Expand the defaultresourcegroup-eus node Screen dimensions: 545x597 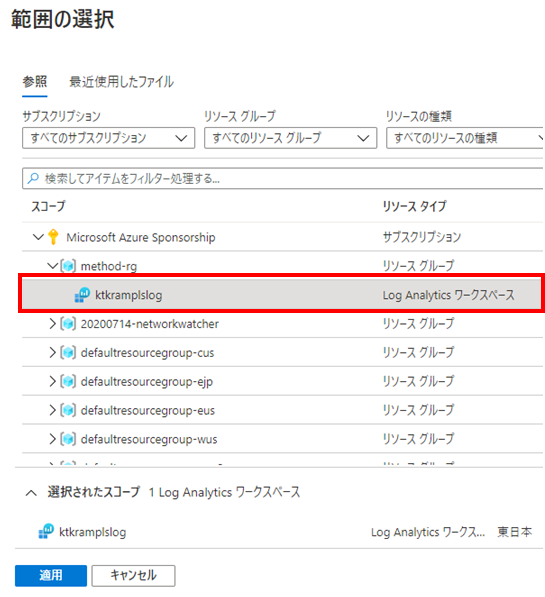point(52,410)
